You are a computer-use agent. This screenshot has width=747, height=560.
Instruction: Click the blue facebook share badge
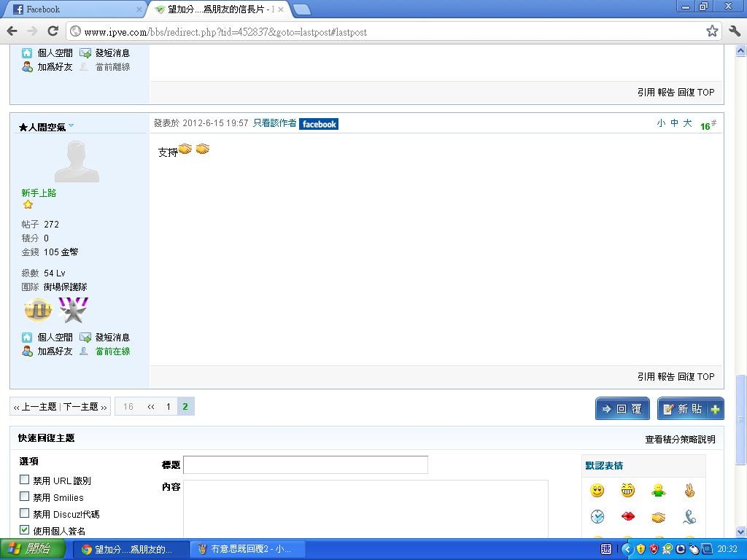click(x=319, y=124)
